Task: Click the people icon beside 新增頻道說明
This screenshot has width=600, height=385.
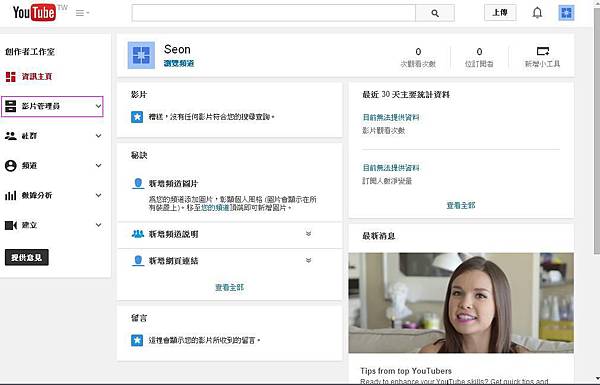Action: 138,234
